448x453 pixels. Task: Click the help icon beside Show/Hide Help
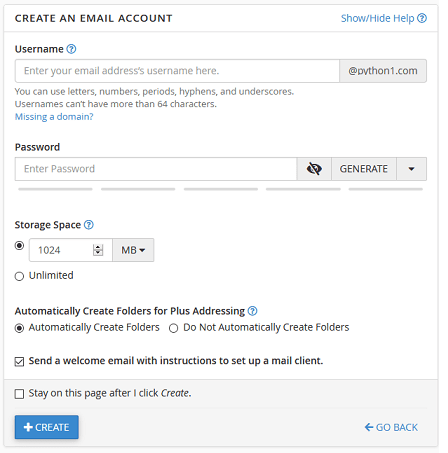pos(422,18)
